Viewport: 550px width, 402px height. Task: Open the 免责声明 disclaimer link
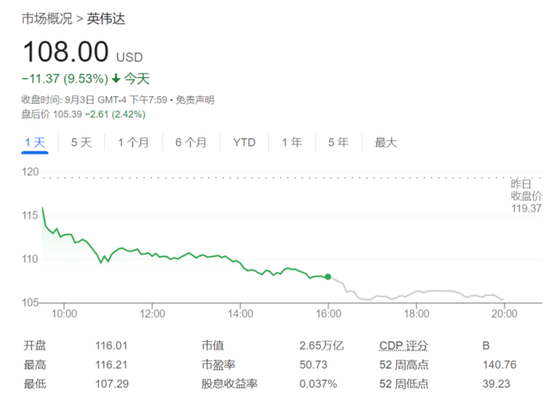195,100
